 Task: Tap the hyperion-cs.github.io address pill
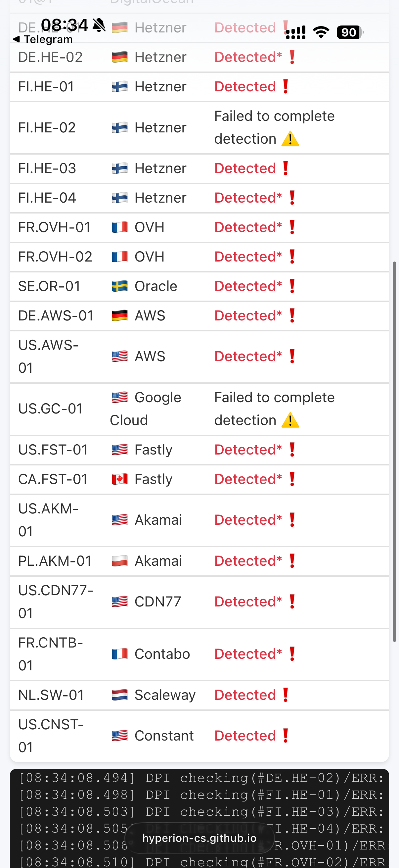pos(199,838)
